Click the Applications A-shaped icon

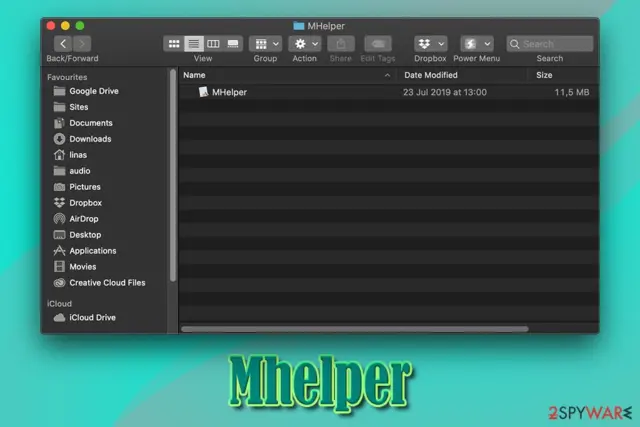(59, 251)
